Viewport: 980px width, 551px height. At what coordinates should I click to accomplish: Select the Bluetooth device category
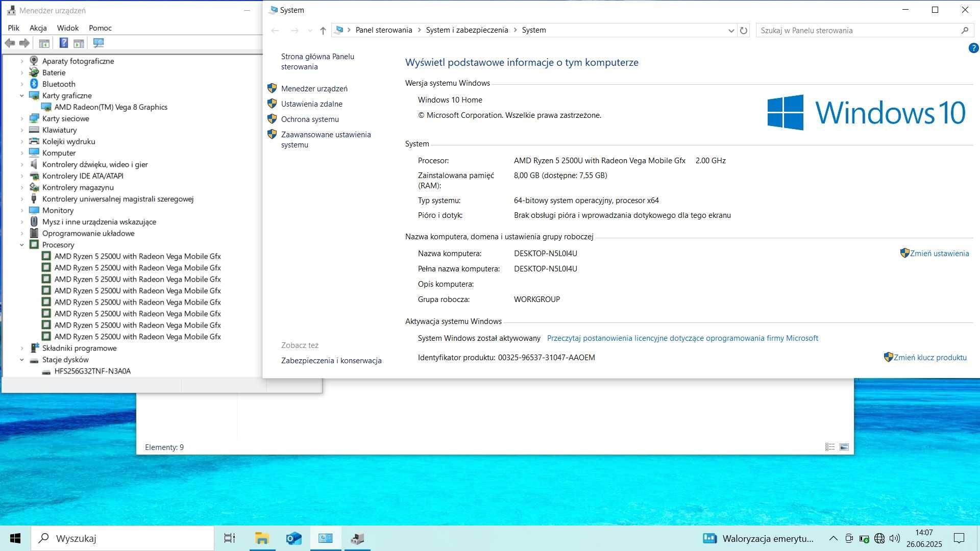click(59, 84)
